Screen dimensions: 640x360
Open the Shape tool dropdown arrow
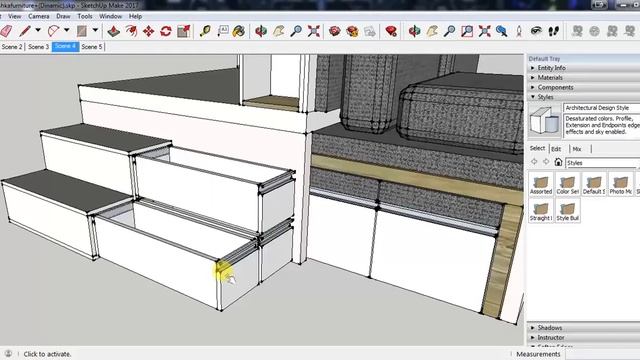point(95,30)
